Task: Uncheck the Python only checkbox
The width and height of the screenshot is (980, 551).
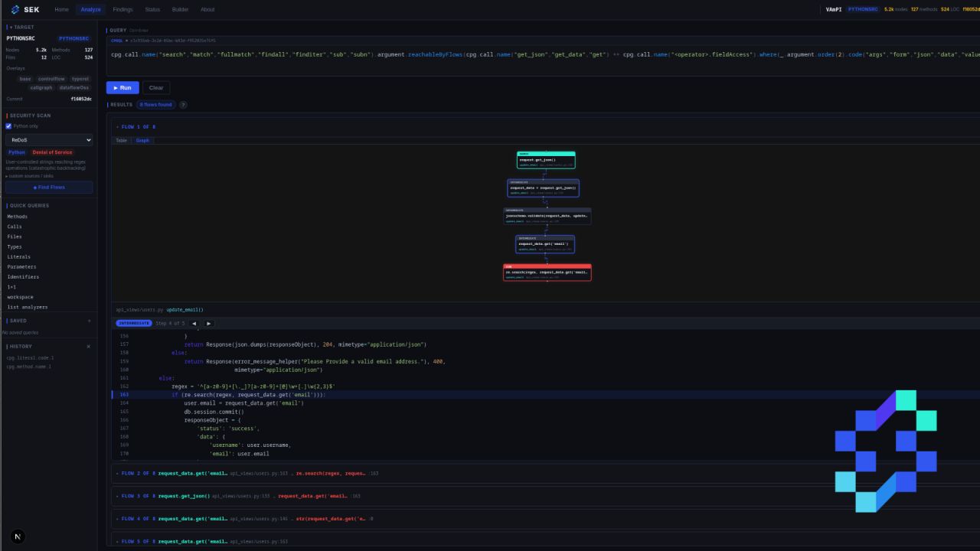Action: pos(8,126)
